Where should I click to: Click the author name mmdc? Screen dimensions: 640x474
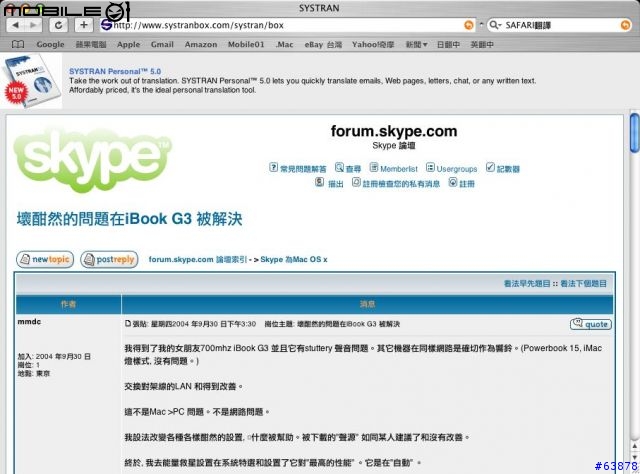tap(29, 322)
